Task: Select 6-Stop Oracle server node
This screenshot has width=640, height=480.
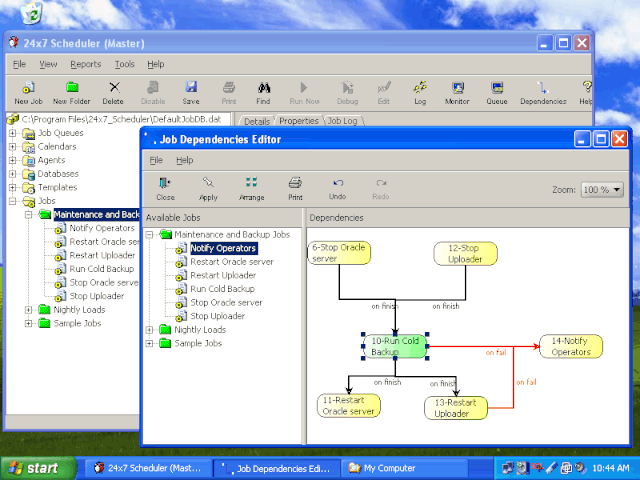Action: (x=339, y=253)
